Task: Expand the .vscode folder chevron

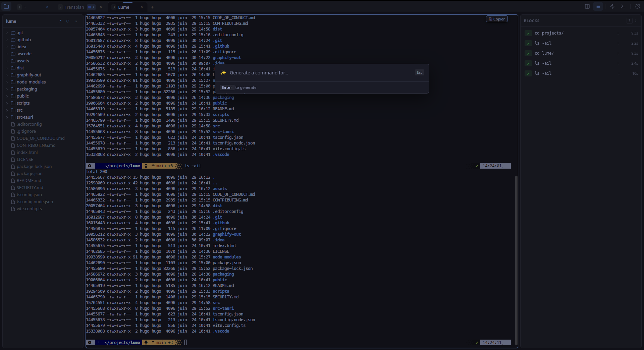Action: click(x=7, y=54)
